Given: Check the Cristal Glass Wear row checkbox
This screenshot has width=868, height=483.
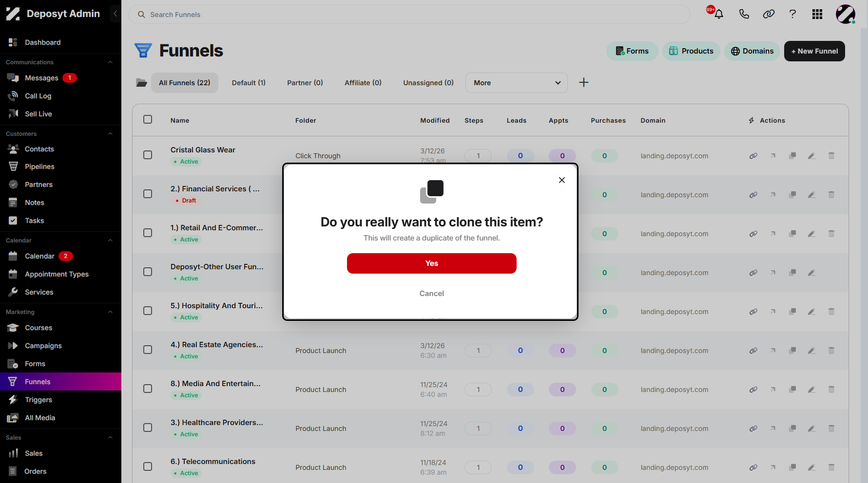Looking at the screenshot, I should pyautogui.click(x=148, y=155).
